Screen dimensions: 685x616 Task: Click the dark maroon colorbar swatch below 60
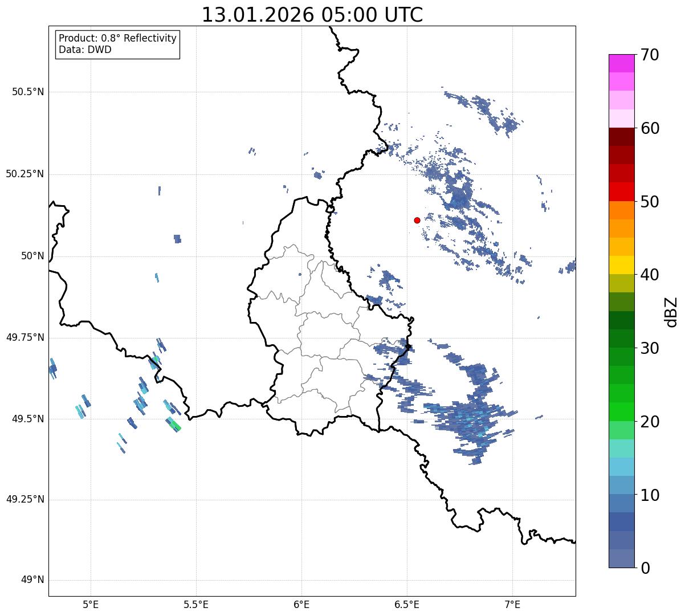pos(621,137)
